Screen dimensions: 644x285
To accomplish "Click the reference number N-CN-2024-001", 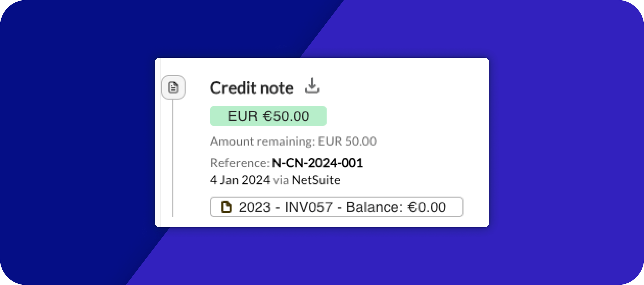I will pos(317,163).
